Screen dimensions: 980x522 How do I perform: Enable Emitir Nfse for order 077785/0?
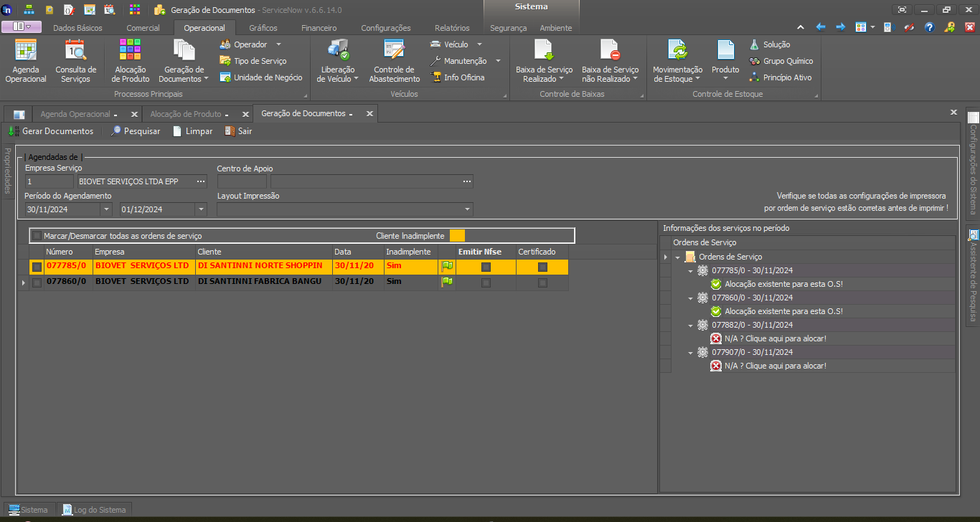tap(486, 267)
